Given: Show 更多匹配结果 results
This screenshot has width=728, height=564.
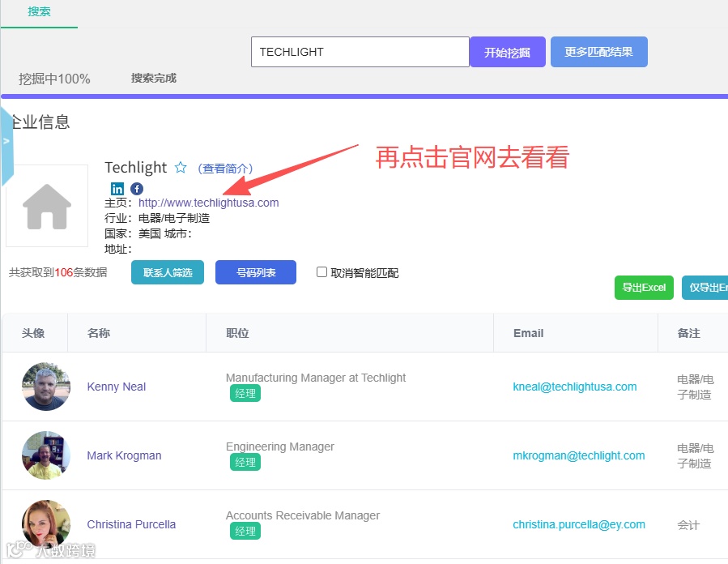Looking at the screenshot, I should [x=598, y=52].
